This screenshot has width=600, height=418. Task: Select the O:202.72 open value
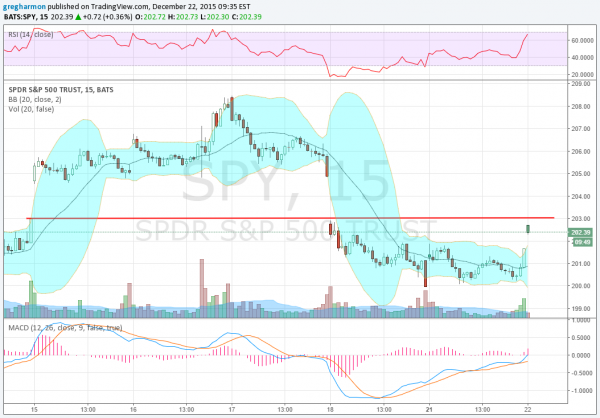[x=150, y=17]
